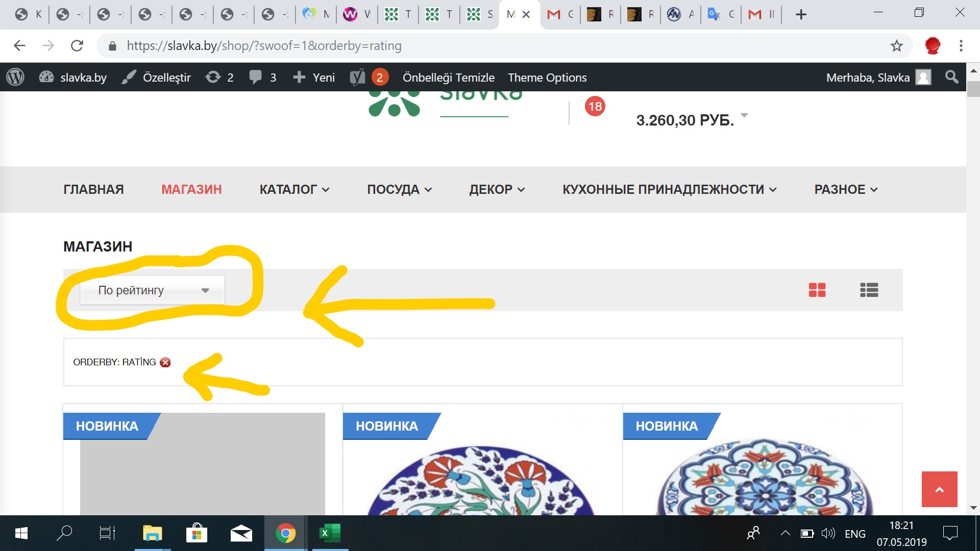Click page scrollbar down arrow
980x551 pixels.
973,508
